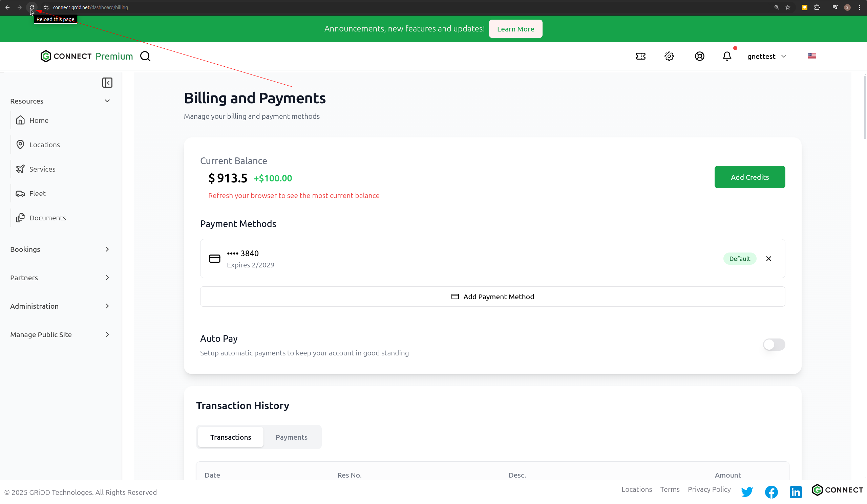Remove card ending 3840
The width and height of the screenshot is (867, 504).
click(x=768, y=259)
